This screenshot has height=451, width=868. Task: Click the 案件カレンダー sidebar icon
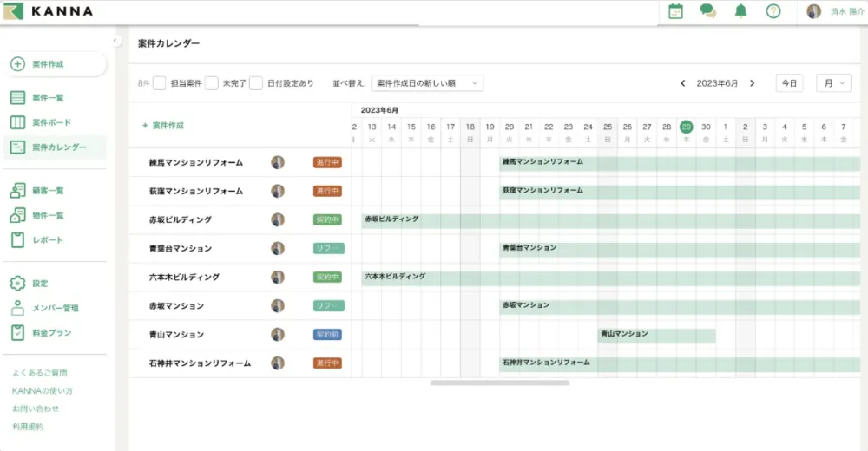pyautogui.click(x=17, y=147)
